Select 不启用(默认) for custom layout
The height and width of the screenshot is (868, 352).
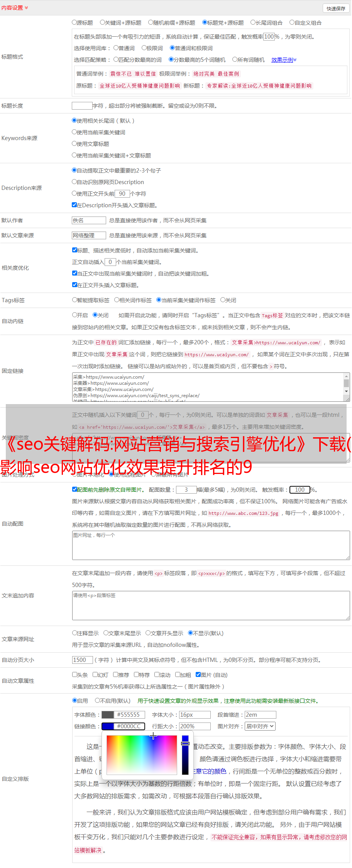click(97, 700)
